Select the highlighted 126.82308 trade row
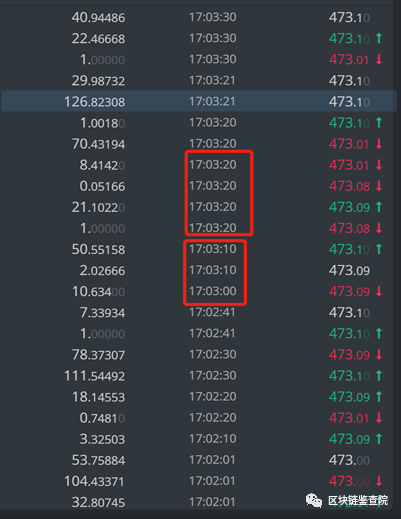Screen dimensions: 401x519 tap(199, 101)
